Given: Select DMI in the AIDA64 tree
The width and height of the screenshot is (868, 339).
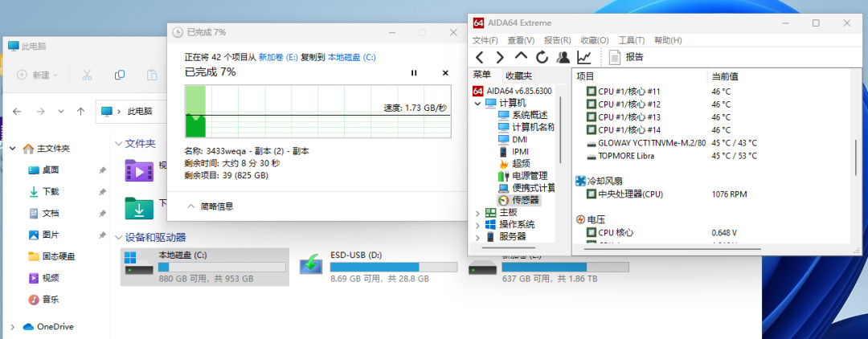Looking at the screenshot, I should (513, 139).
